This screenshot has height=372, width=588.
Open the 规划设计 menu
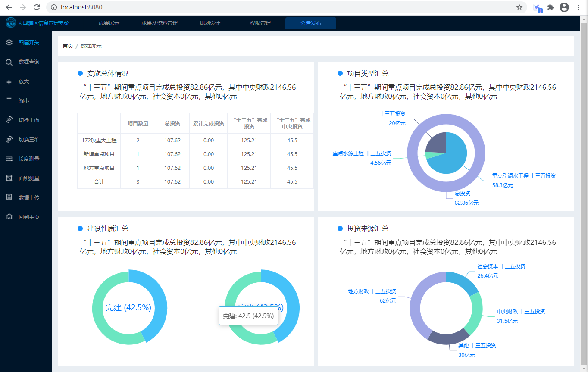[x=210, y=23]
